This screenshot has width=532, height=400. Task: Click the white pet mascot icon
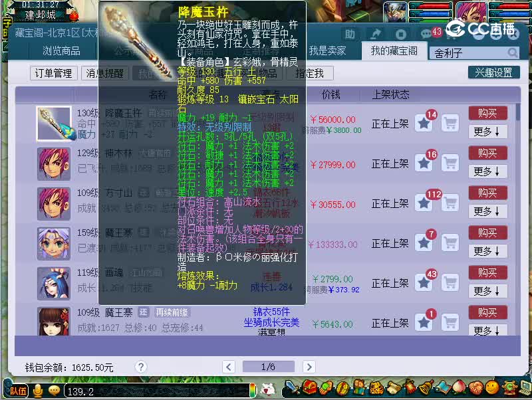[x=269, y=391]
